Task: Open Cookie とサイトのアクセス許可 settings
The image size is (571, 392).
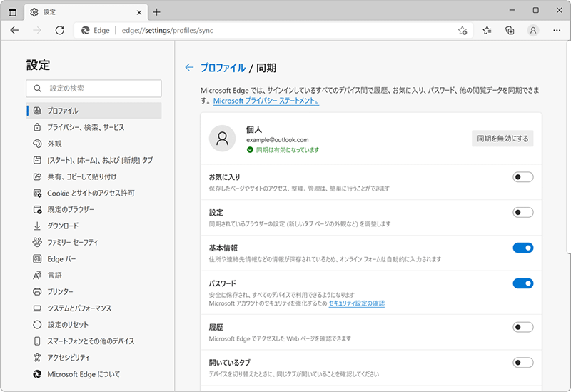Action: point(94,193)
